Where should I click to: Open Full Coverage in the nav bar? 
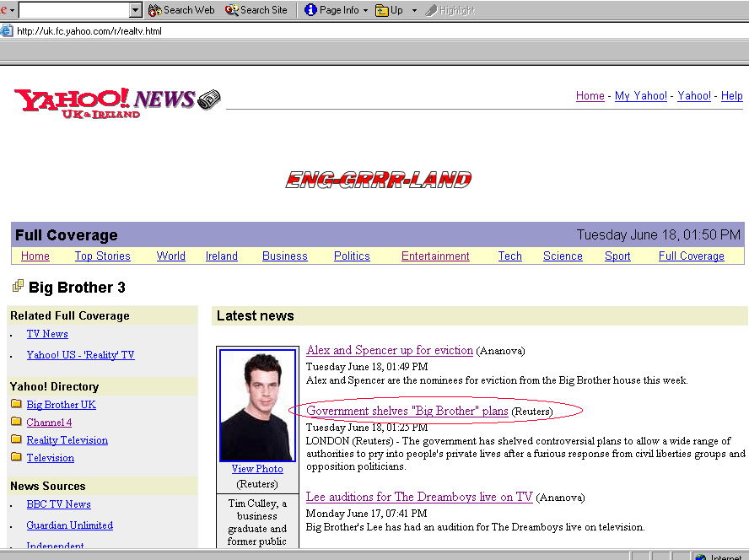coord(692,256)
